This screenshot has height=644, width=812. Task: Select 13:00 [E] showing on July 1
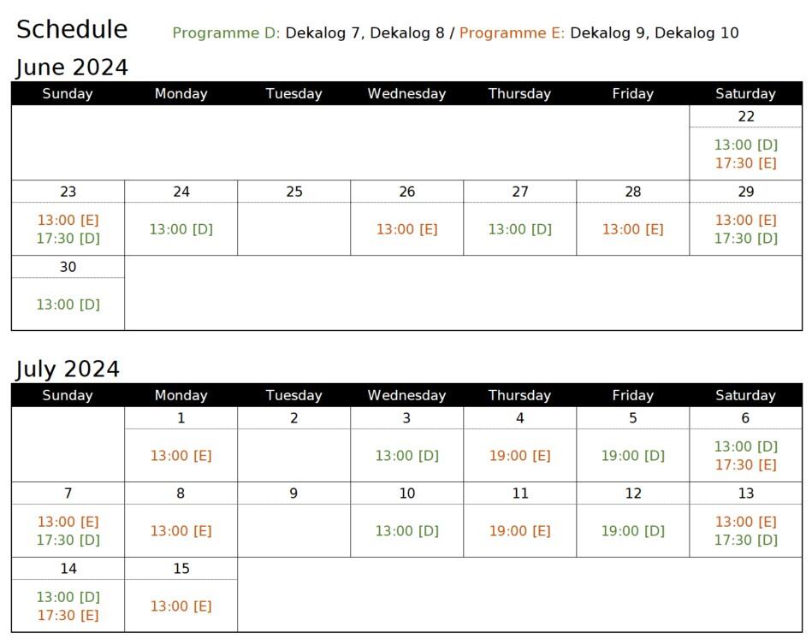tap(181, 456)
